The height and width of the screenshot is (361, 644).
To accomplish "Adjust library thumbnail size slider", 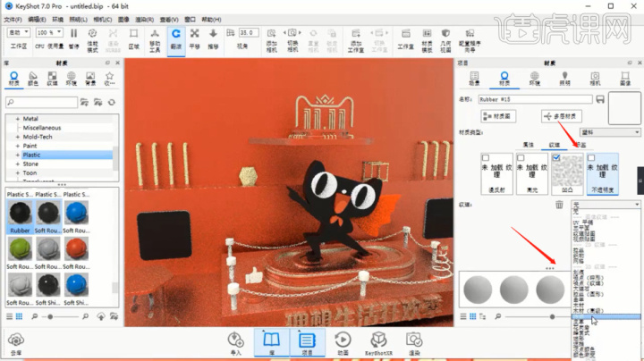I will tap(50, 316).
